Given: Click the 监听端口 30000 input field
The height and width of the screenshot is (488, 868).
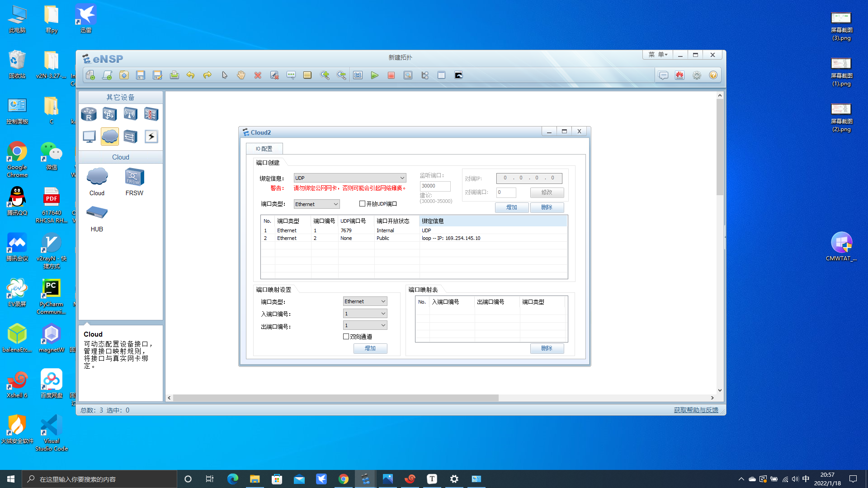Looking at the screenshot, I should (x=435, y=186).
